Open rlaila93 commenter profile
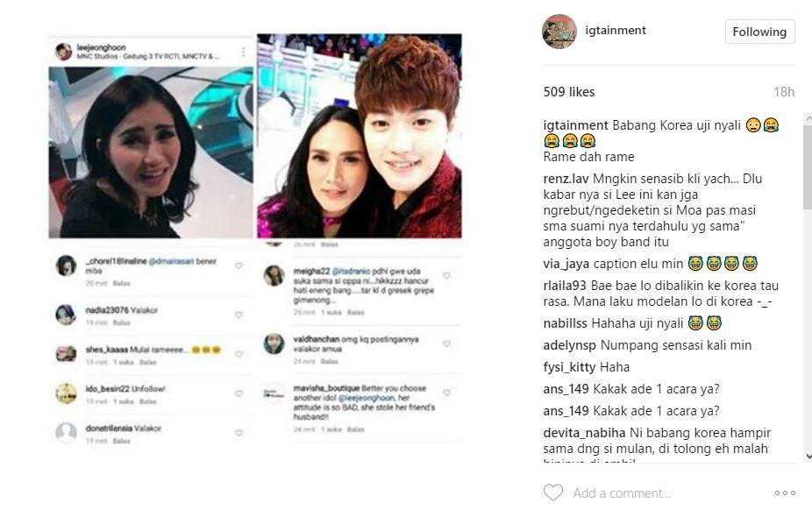The width and height of the screenshot is (812, 517). coord(565,286)
